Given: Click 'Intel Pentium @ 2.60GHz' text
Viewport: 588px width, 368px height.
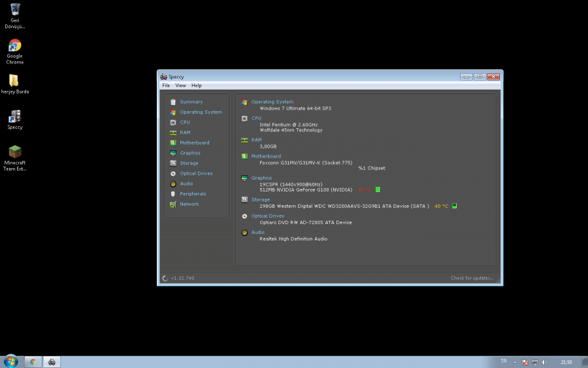Looking at the screenshot, I should (x=288, y=125).
